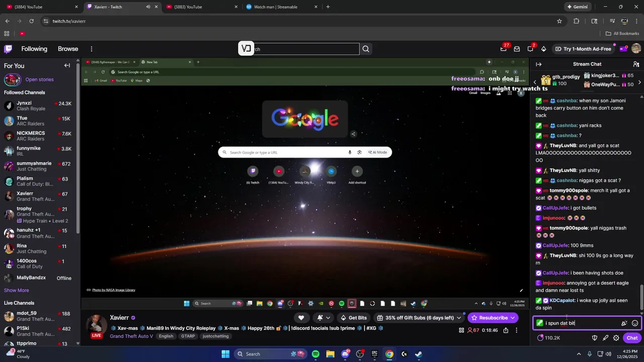Open Twitch top nav more menu
644x362 pixels.
[92, 49]
